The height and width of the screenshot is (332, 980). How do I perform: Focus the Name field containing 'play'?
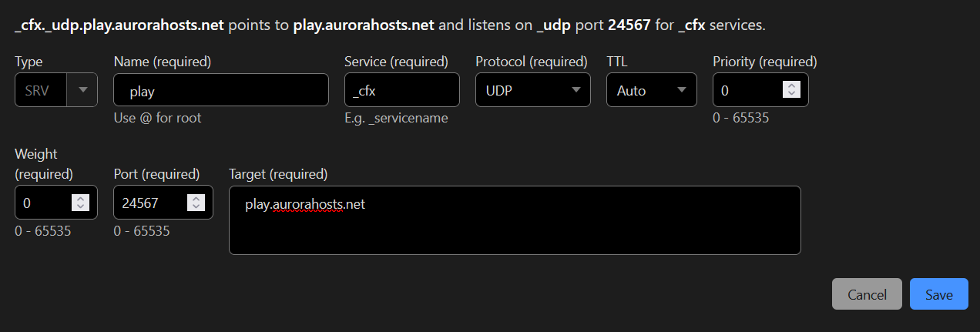220,90
